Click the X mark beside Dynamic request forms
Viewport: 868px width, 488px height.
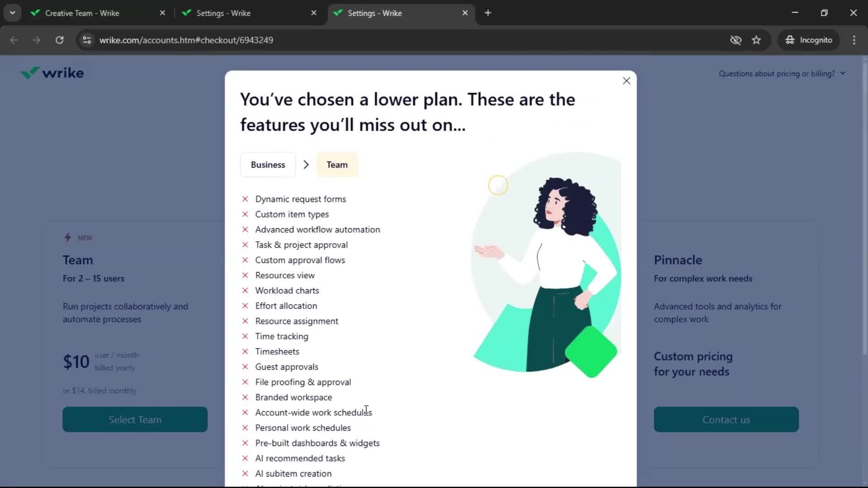[x=245, y=199]
